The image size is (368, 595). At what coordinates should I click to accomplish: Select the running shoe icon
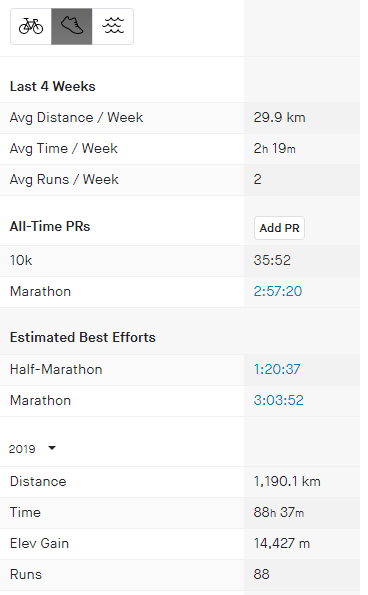click(x=72, y=26)
